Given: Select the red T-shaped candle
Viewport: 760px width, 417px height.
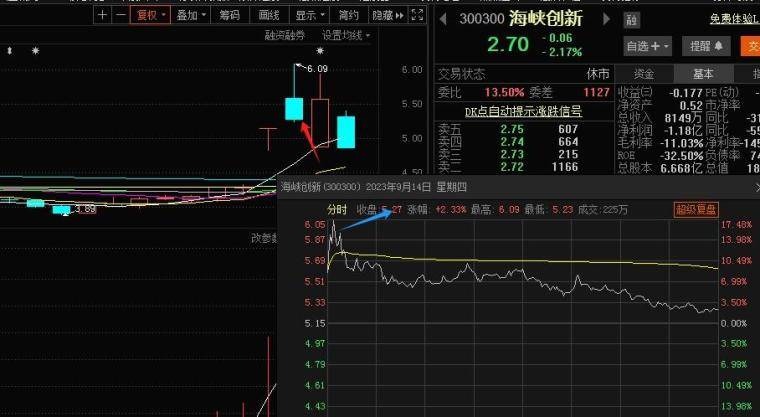Looking at the screenshot, I should click(x=268, y=139).
